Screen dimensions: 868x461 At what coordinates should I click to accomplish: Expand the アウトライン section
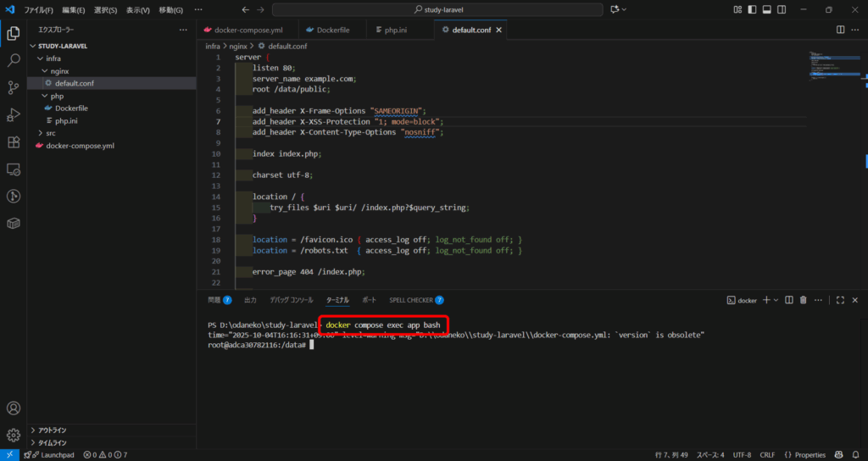point(53,430)
